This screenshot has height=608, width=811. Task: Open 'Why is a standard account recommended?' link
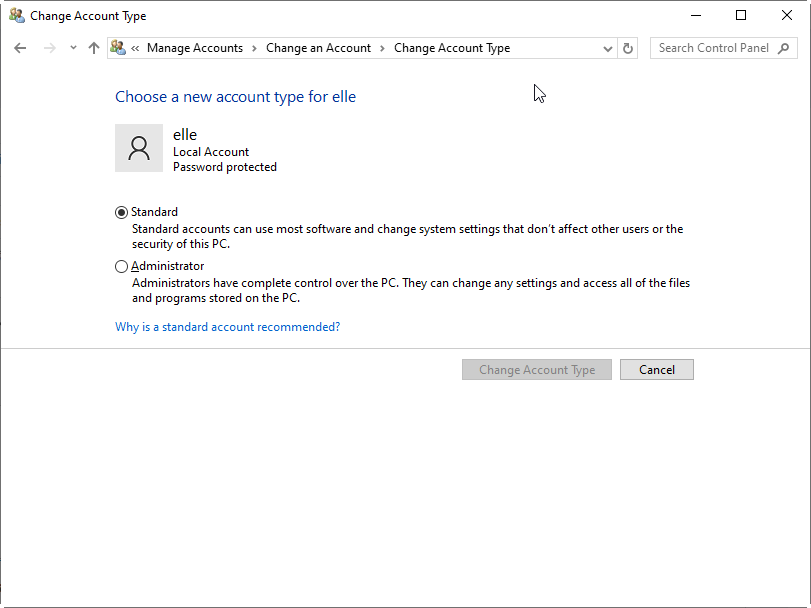click(227, 327)
